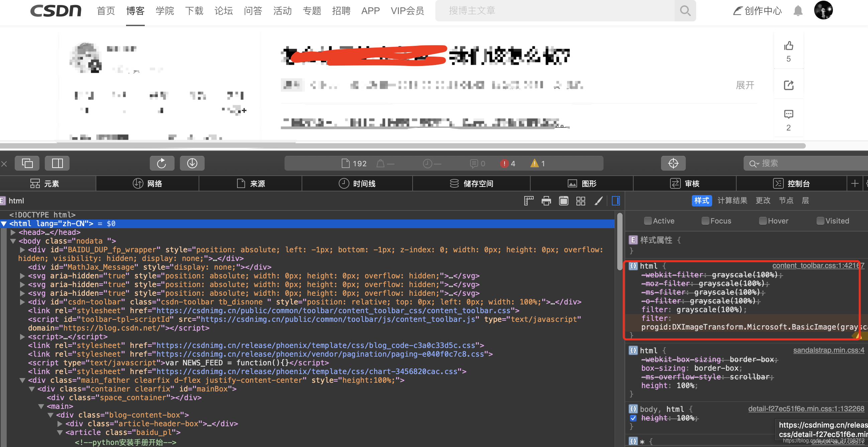Select the 计算结果 Computed sidebar tab
This screenshot has height=447, width=868.
pyautogui.click(x=732, y=201)
